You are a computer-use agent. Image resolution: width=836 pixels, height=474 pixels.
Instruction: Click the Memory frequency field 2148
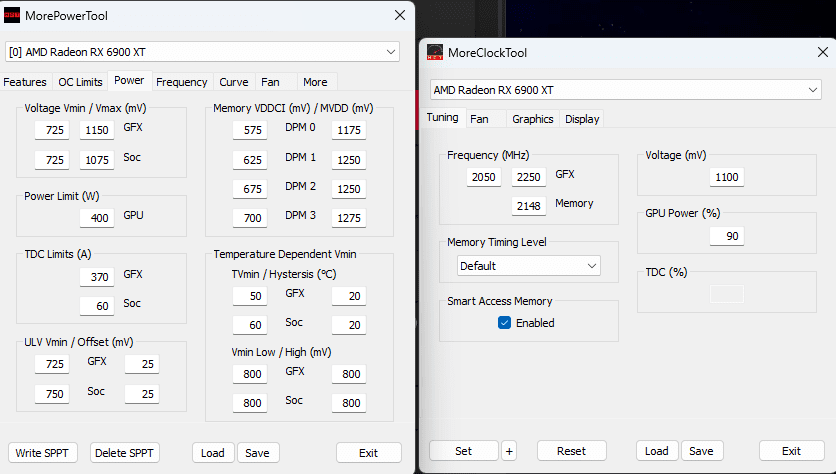point(528,206)
